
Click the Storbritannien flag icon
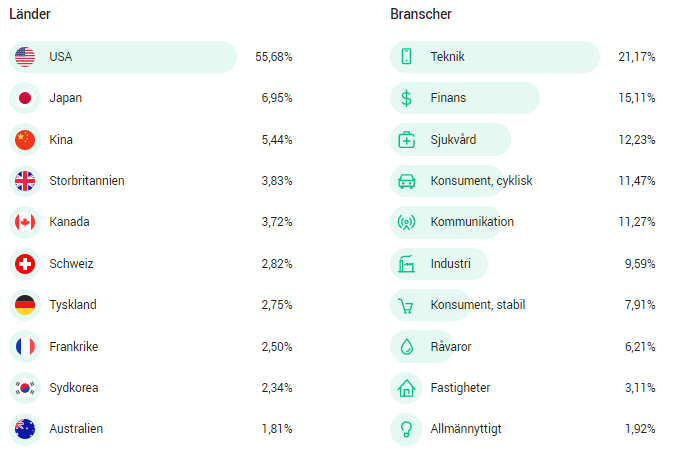[25, 181]
